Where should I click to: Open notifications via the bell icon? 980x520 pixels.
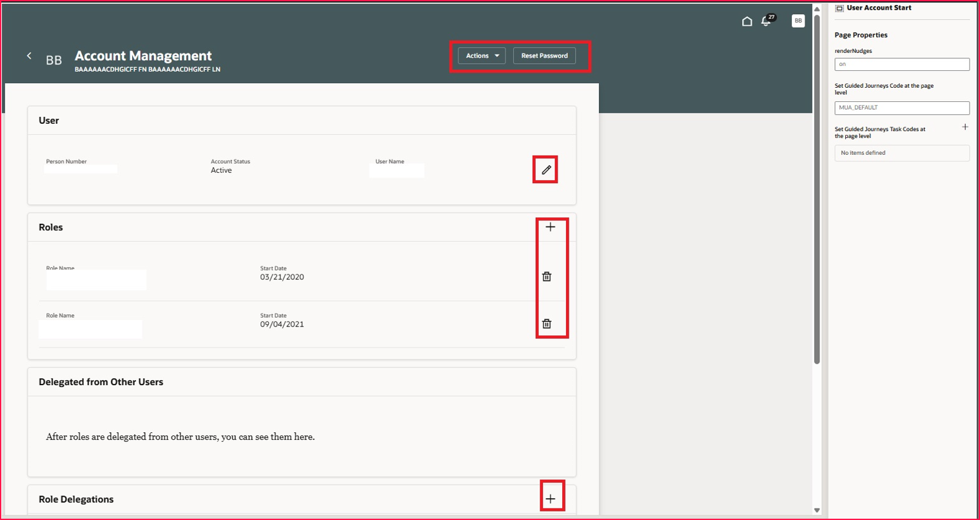pyautogui.click(x=766, y=21)
